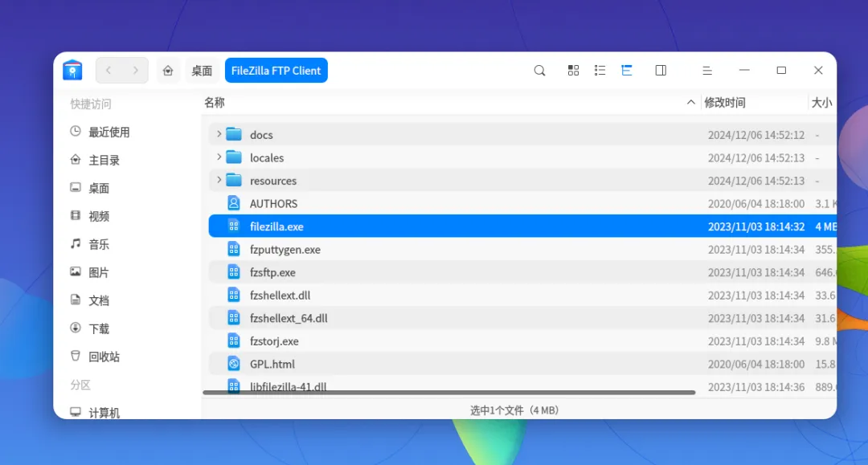Switch to tree view mode
The height and width of the screenshot is (465, 868).
tap(627, 70)
